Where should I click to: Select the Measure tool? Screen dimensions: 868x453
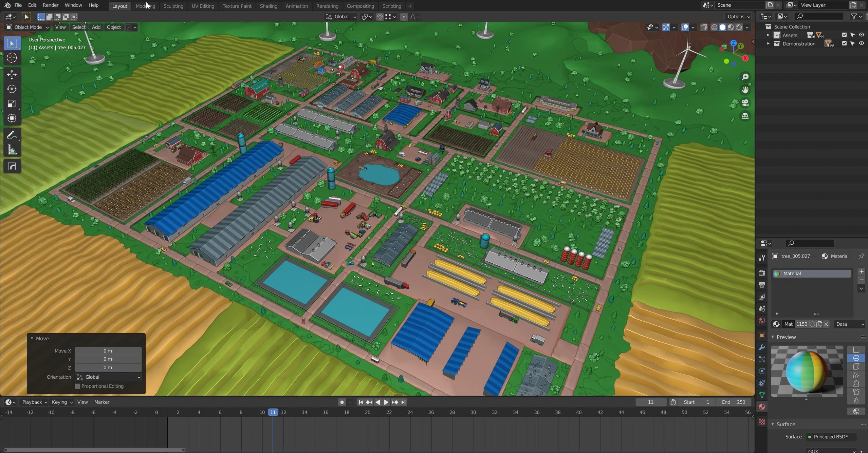pyautogui.click(x=12, y=150)
